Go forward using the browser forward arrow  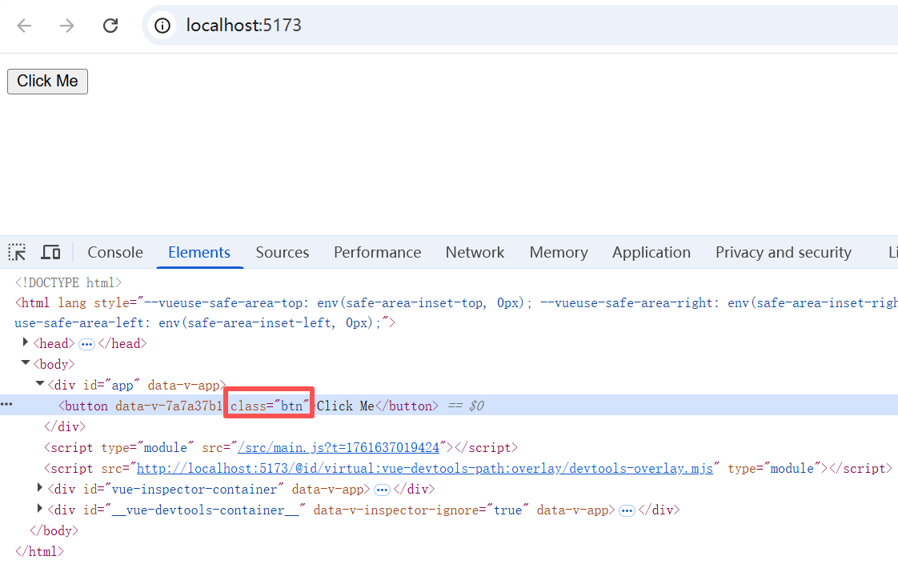pyautogui.click(x=67, y=25)
